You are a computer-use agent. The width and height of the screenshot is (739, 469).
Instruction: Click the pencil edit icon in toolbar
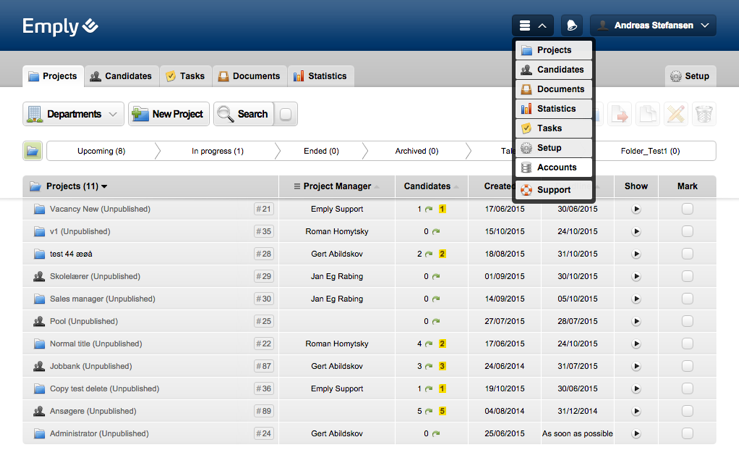click(x=676, y=114)
